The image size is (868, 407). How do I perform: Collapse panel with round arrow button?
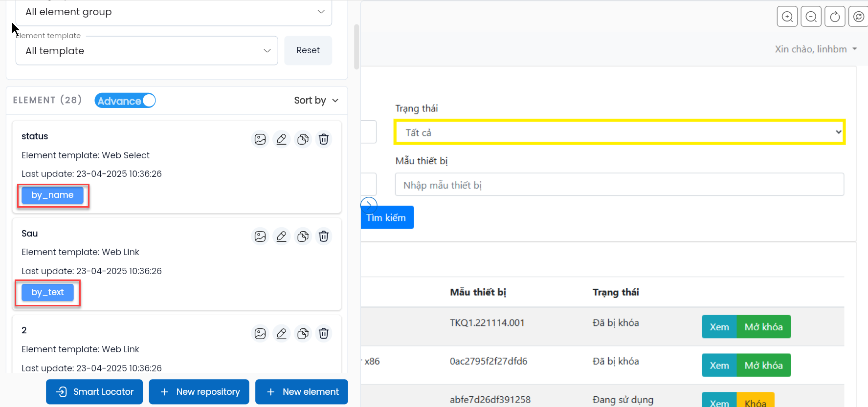coord(369,204)
